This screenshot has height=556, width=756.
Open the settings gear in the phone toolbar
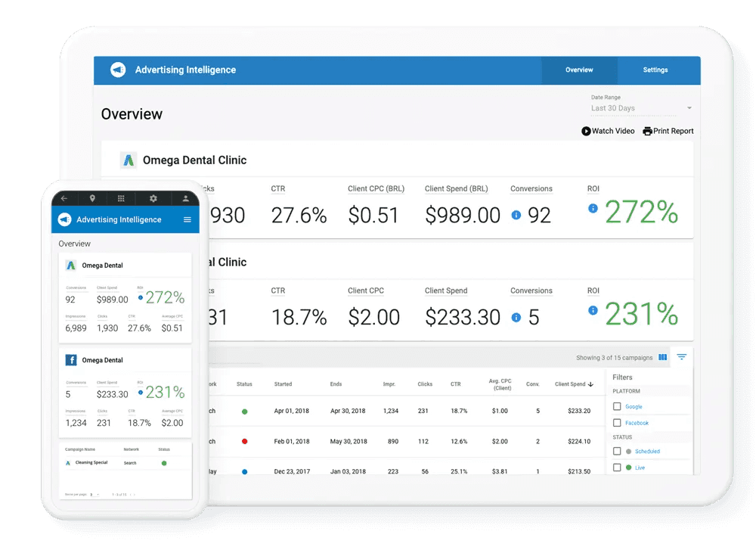(153, 198)
